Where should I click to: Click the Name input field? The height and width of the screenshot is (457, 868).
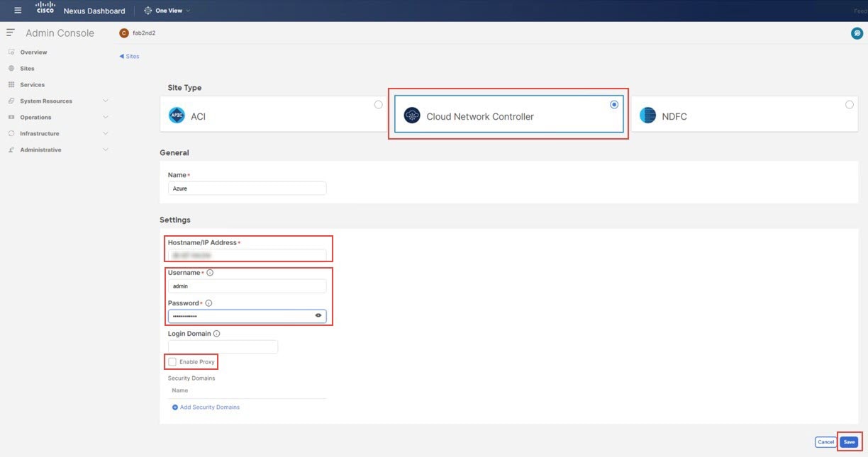click(247, 188)
